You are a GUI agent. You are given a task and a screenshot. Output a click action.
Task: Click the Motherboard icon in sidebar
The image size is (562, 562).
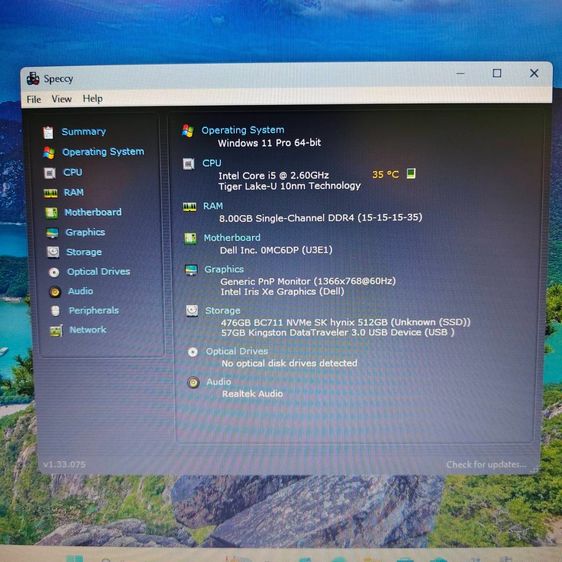[x=51, y=213]
